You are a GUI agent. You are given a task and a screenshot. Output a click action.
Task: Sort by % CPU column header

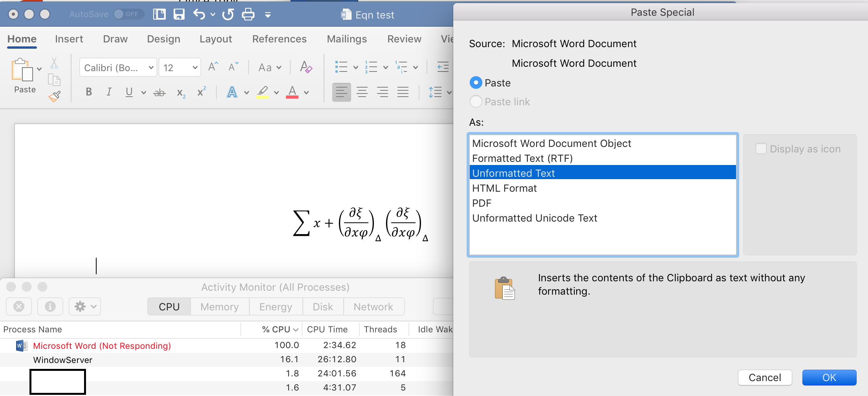coord(271,329)
